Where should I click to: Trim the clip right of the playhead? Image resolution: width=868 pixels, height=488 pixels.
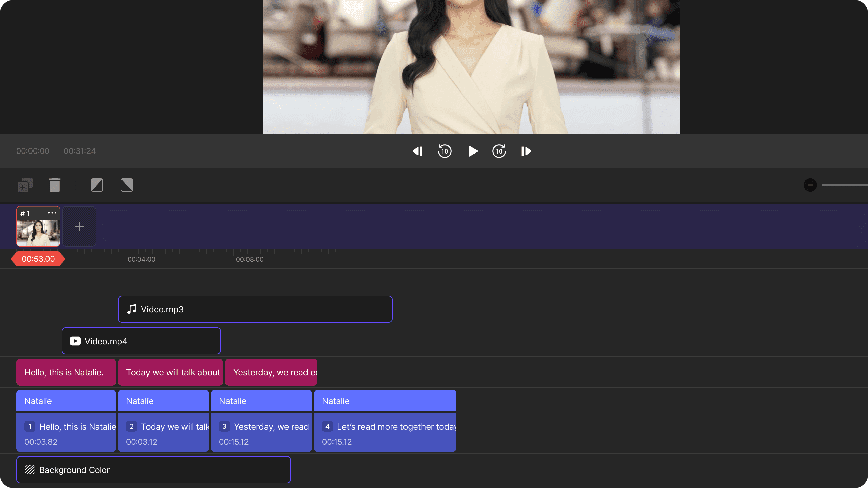click(x=126, y=185)
